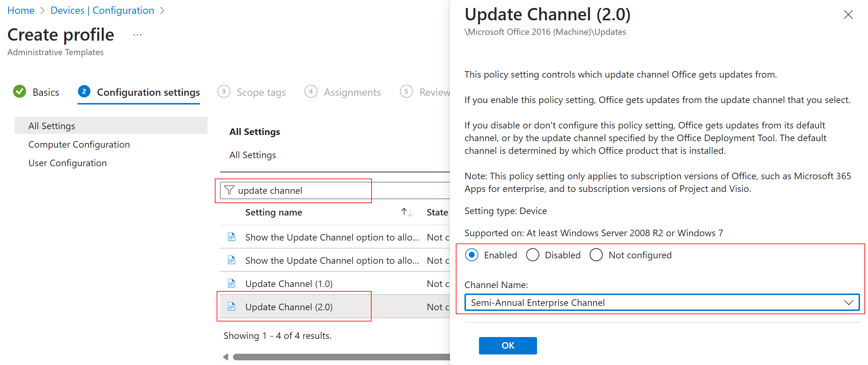Image resolution: width=868 pixels, height=365 pixels.
Task: Click State cell of Update Channel (1.0) row
Action: [x=438, y=284]
